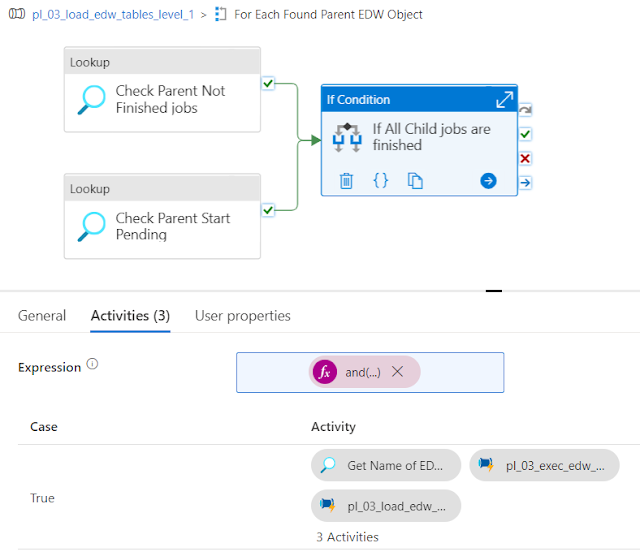Screen dimensions: 640x556
Task: Open the User properties tab
Action: pyautogui.click(x=242, y=316)
